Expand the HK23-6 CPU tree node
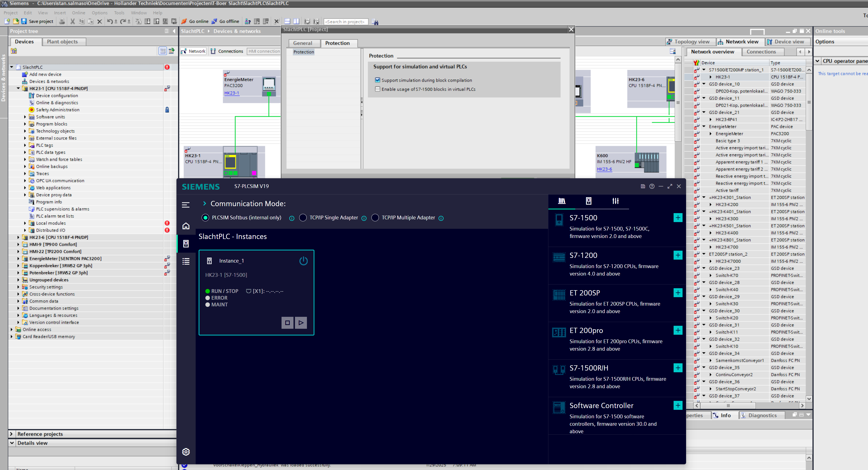This screenshot has height=470, width=868. click(18, 237)
